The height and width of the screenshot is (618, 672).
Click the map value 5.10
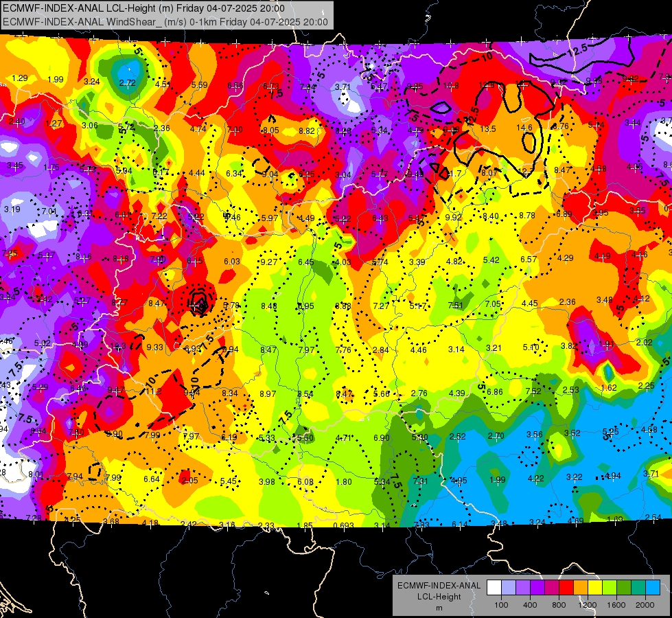531,347
